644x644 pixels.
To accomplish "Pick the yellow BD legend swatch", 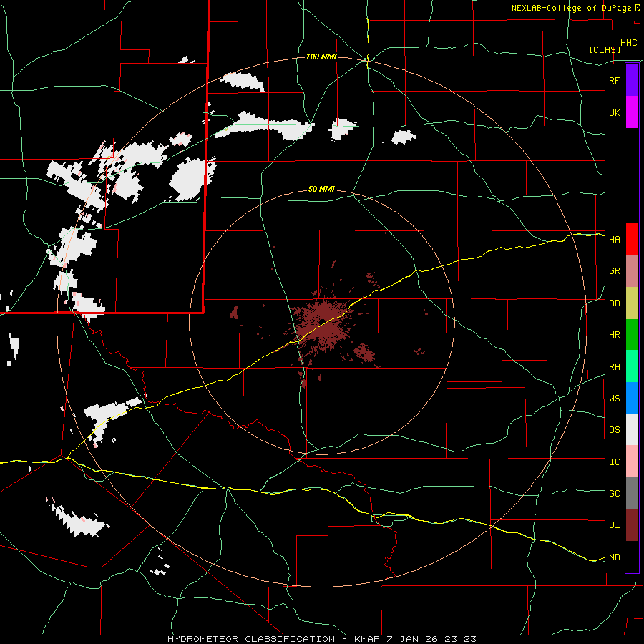I will click(x=632, y=303).
